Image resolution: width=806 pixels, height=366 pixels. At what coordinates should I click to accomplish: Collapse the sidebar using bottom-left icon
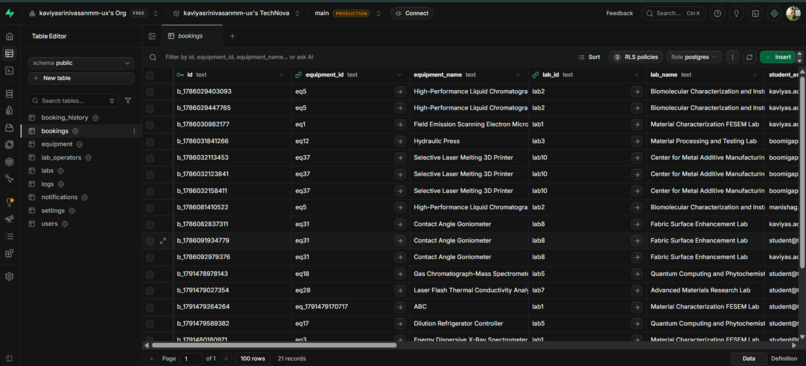9,358
